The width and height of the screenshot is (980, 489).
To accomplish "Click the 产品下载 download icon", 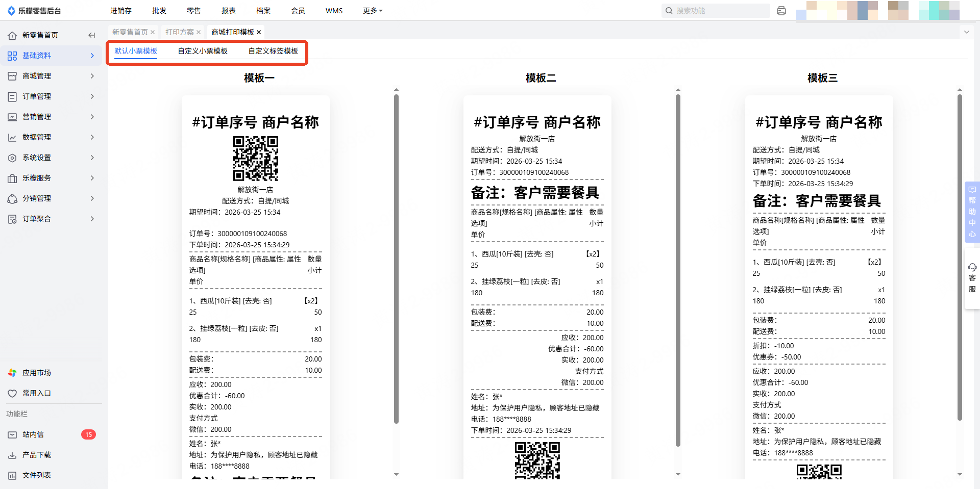I will point(12,455).
